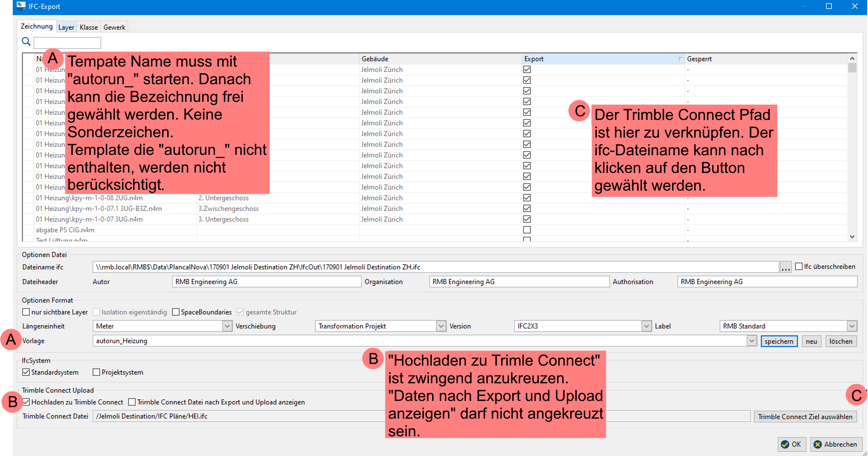This screenshot has width=868, height=456.
Task: Switch to the Layer tab
Action: tap(66, 27)
